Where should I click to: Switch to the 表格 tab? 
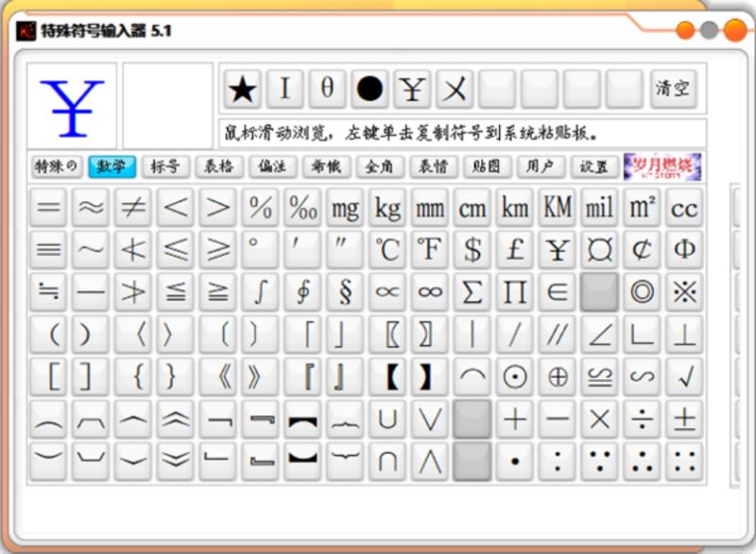(x=219, y=166)
